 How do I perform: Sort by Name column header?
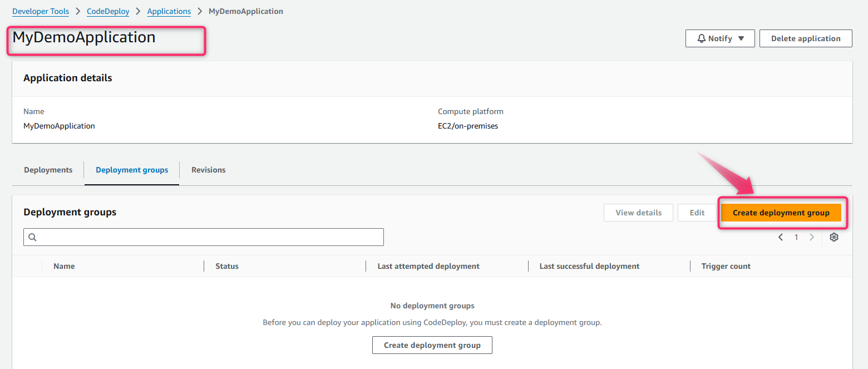(x=64, y=266)
